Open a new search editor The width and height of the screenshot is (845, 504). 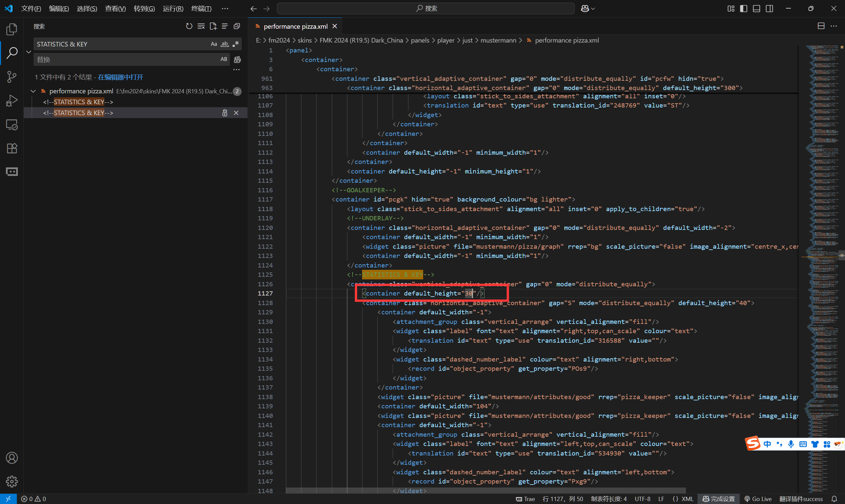click(213, 26)
